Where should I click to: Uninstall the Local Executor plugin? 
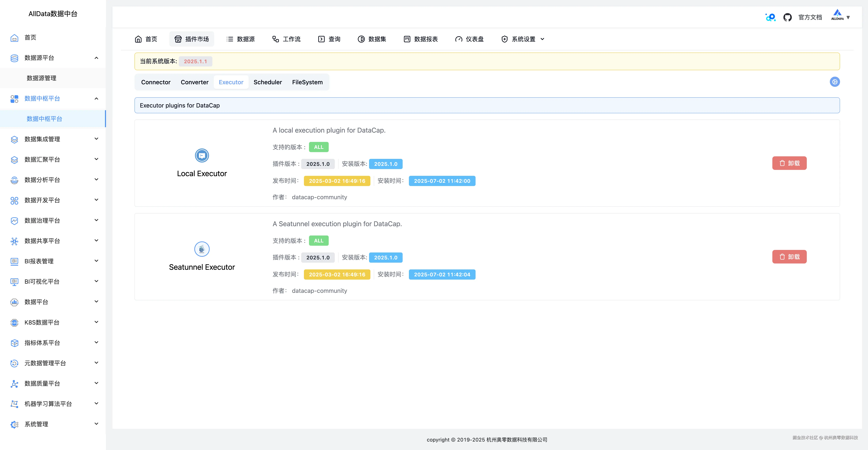point(789,163)
